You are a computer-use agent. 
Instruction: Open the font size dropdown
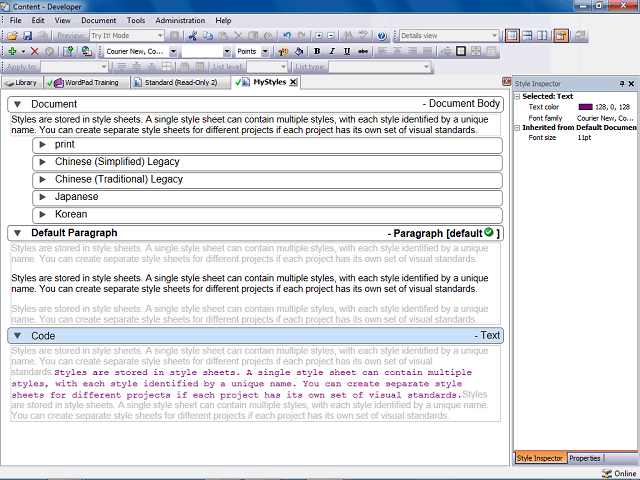pyautogui.click(x=227, y=51)
